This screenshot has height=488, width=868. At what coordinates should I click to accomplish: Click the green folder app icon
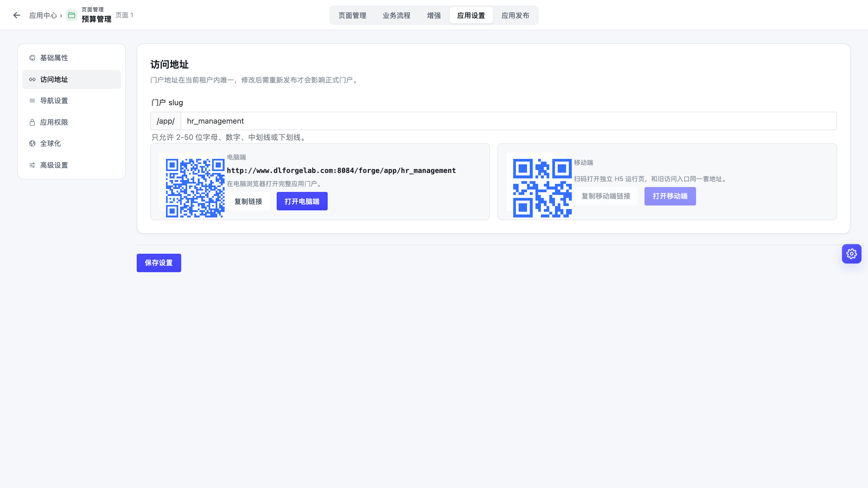click(71, 15)
